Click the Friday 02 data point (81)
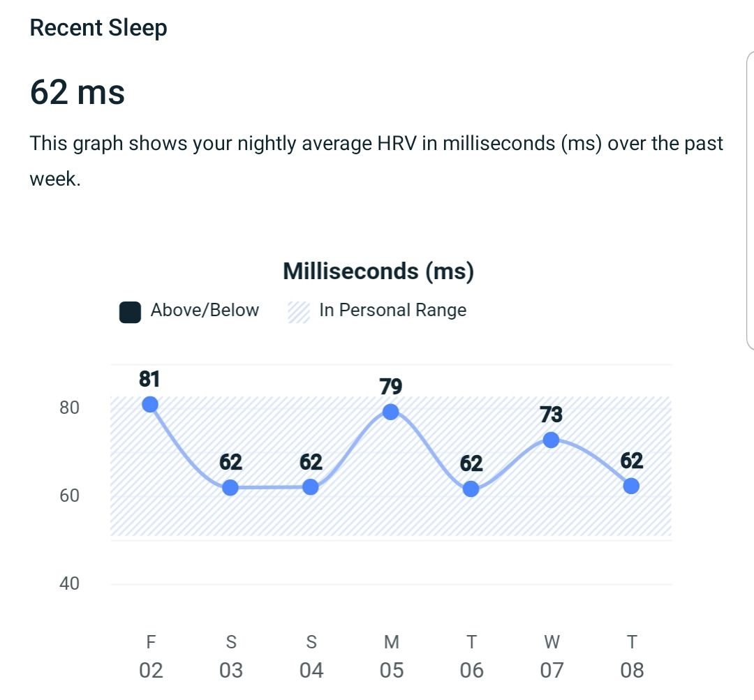This screenshot has height=700, width=754. coord(149,405)
